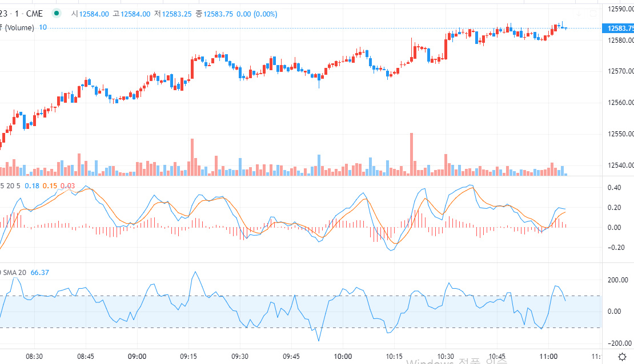Select the SMA 20 indicator legend
Viewport: 634px width, 364px height.
pos(13,273)
